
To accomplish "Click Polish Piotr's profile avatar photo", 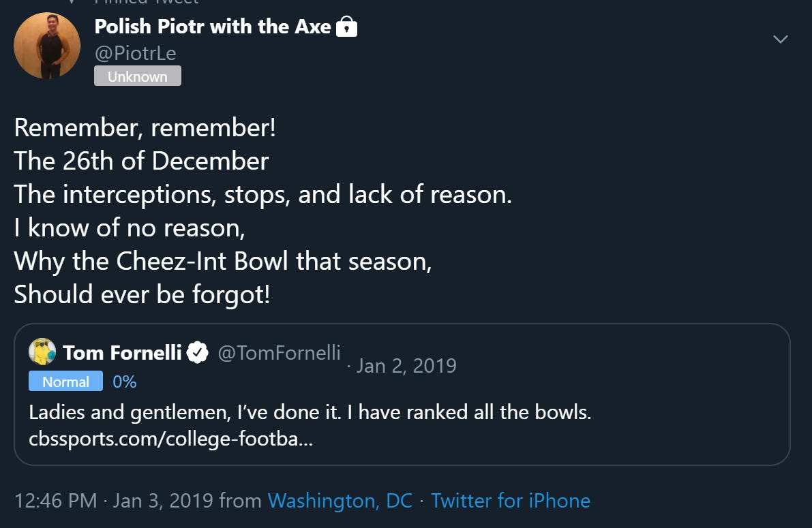I will click(47, 45).
